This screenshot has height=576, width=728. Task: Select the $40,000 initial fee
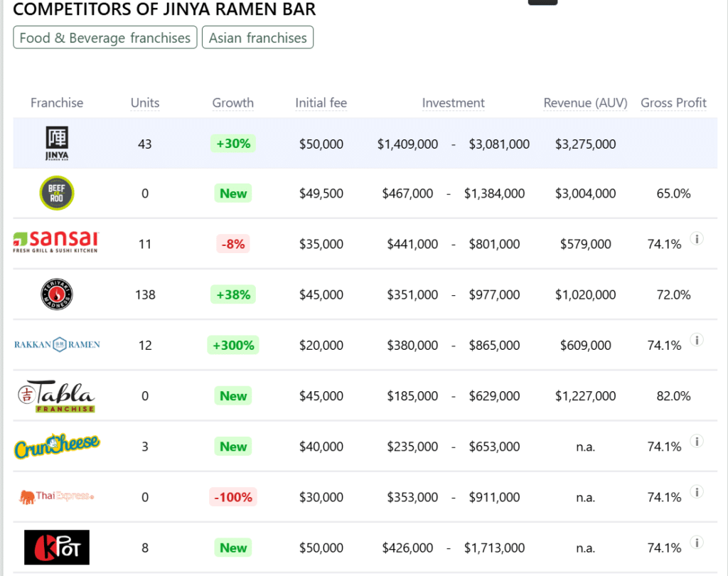(321, 447)
